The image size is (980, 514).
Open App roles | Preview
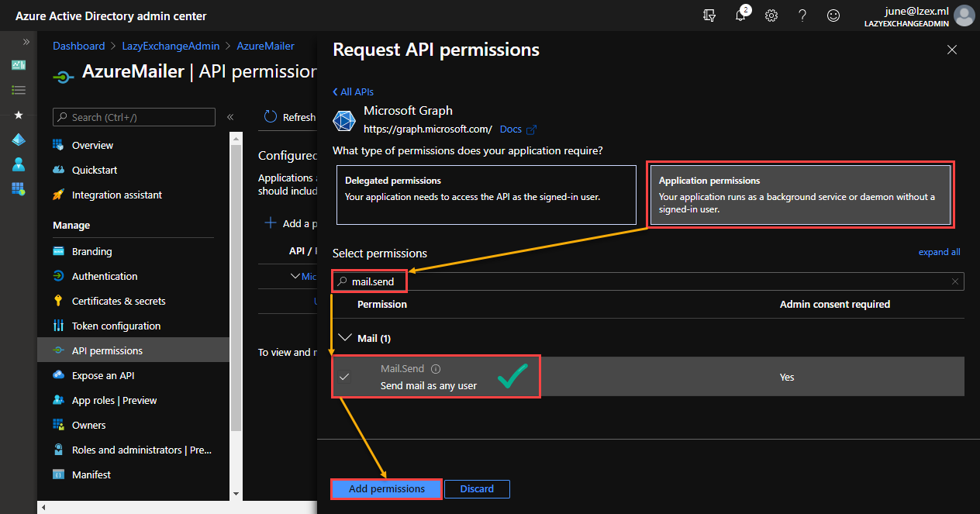click(x=133, y=400)
